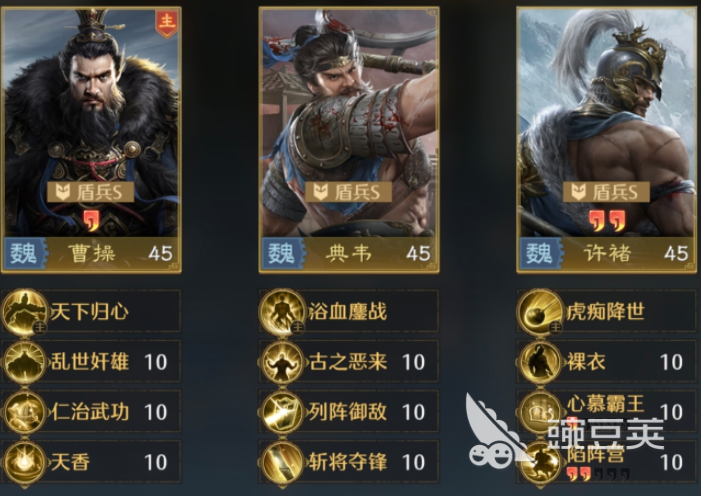
Task: Click the 陷阵营 skill icon
Action: (540, 462)
